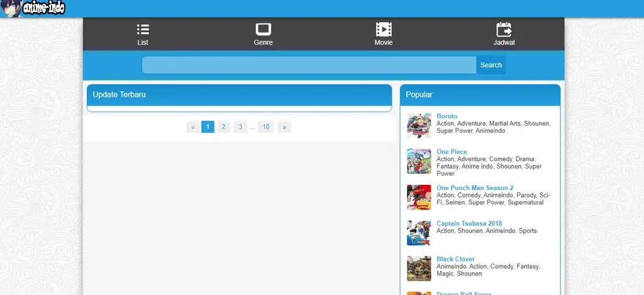Open the One Piece title link
This screenshot has width=644, height=295.
452,152
